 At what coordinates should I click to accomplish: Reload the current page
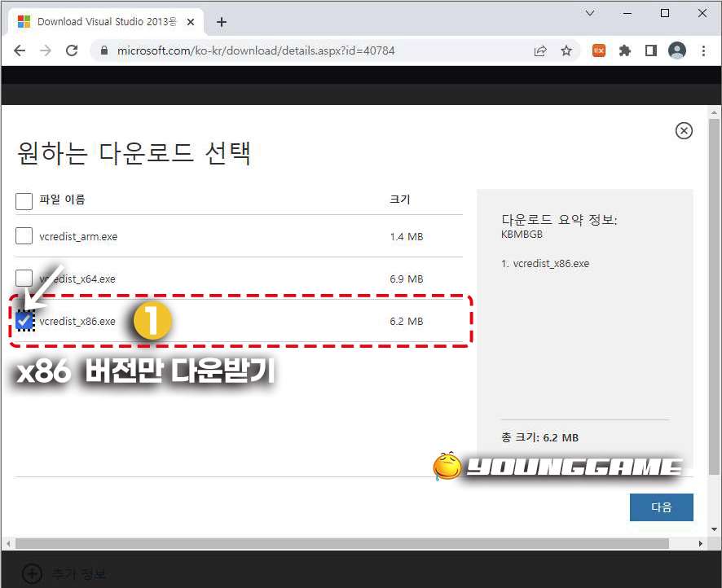72,50
